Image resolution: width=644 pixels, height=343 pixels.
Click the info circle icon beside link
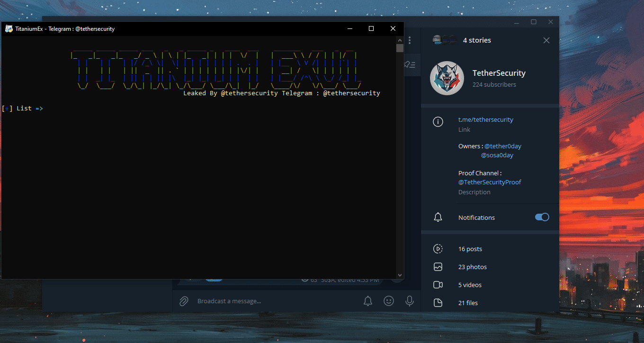(x=438, y=122)
